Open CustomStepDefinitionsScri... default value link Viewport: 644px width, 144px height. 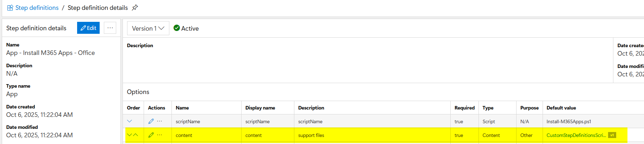point(576,135)
